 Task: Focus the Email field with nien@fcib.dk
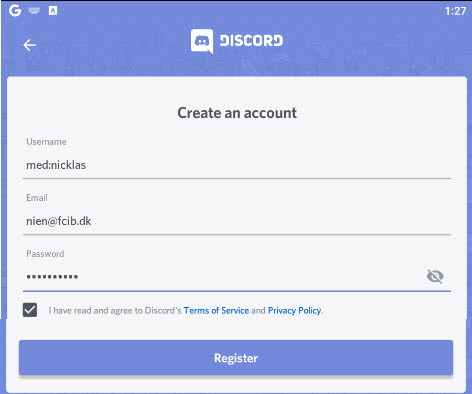pyautogui.click(x=237, y=221)
